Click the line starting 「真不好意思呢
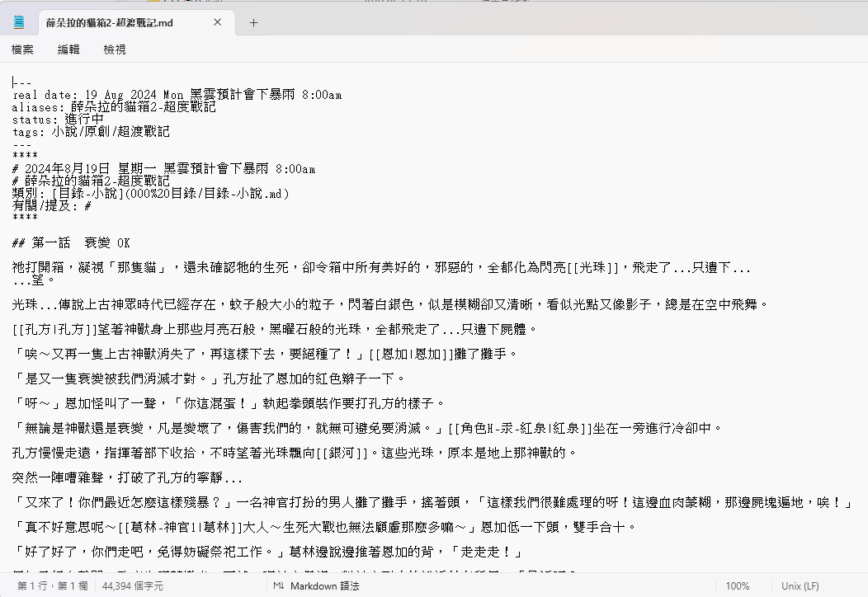868x597 pixels. pyautogui.click(x=323, y=527)
